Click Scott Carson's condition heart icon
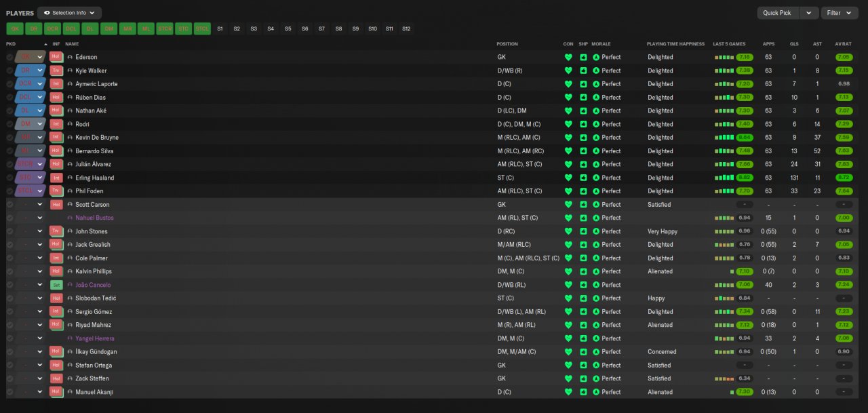868x413 pixels. pyautogui.click(x=568, y=205)
